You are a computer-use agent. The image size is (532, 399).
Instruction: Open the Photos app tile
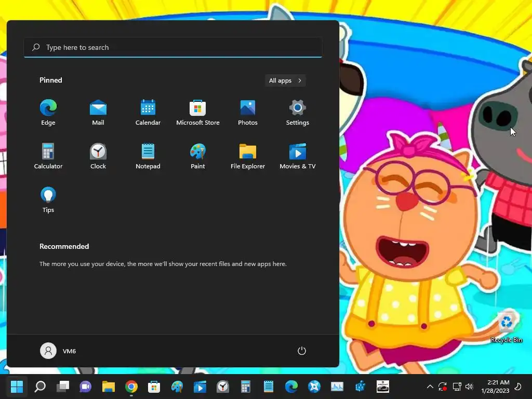[x=248, y=113]
